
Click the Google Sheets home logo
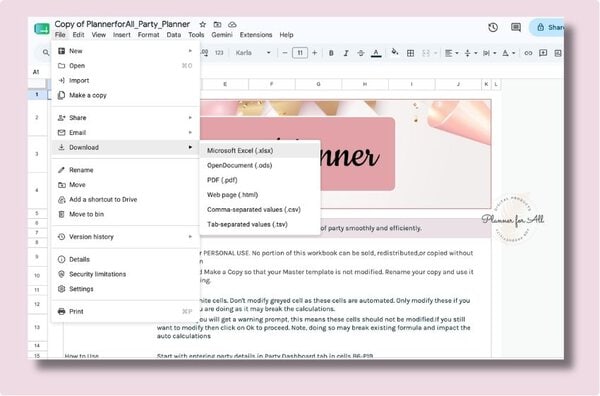click(x=42, y=29)
